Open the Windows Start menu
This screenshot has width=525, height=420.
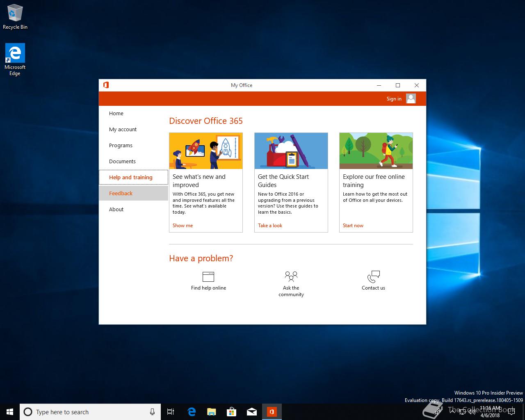pos(10,412)
